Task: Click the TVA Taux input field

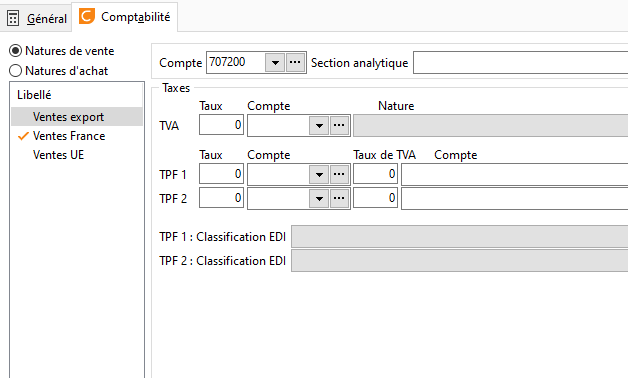Action: [x=221, y=125]
